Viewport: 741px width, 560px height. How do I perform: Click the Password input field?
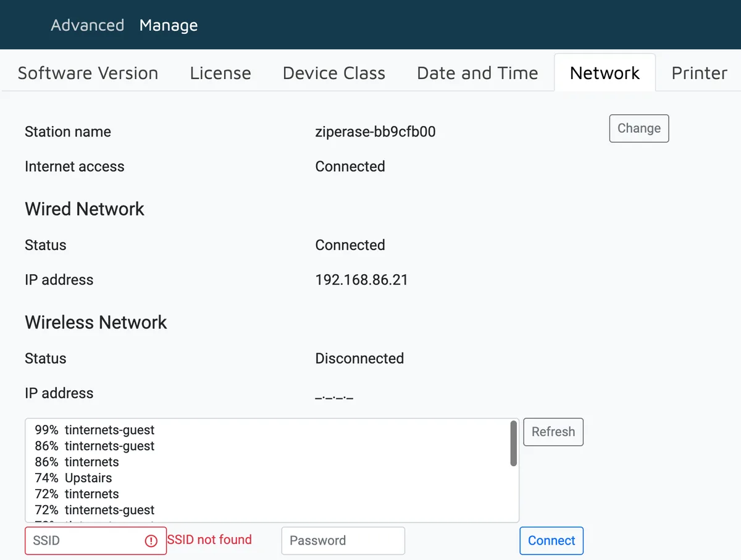tap(343, 540)
